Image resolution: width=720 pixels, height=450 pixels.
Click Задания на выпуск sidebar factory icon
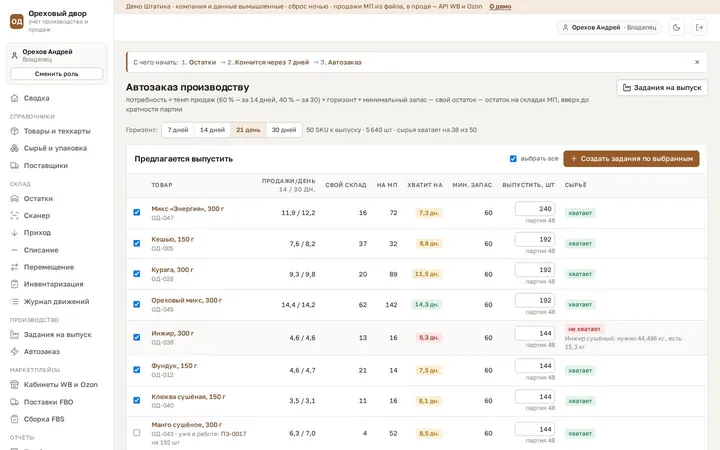coord(15,335)
